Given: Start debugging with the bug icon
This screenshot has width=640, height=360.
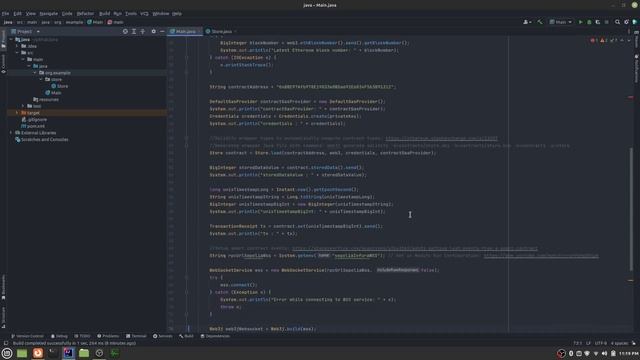Looking at the screenshot, I should click(x=589, y=22).
